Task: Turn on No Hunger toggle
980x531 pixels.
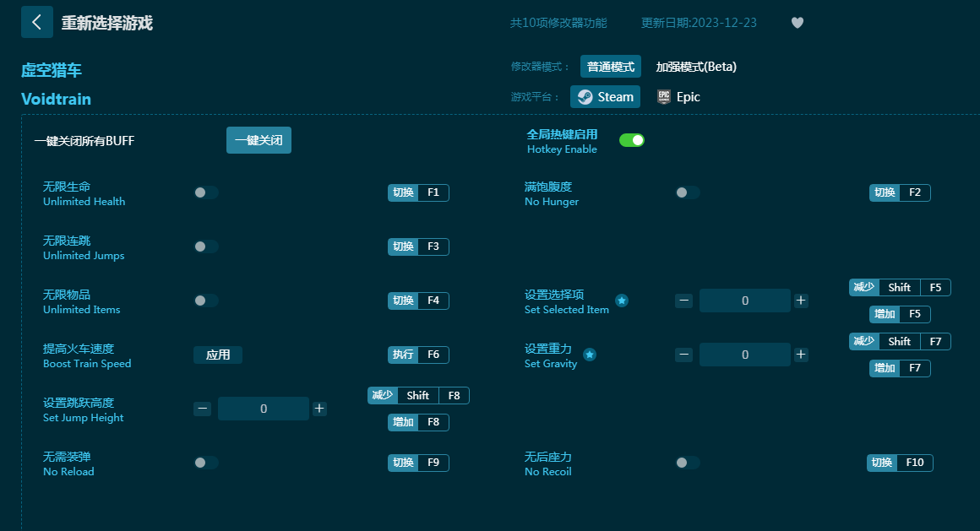Action: pyautogui.click(x=688, y=192)
